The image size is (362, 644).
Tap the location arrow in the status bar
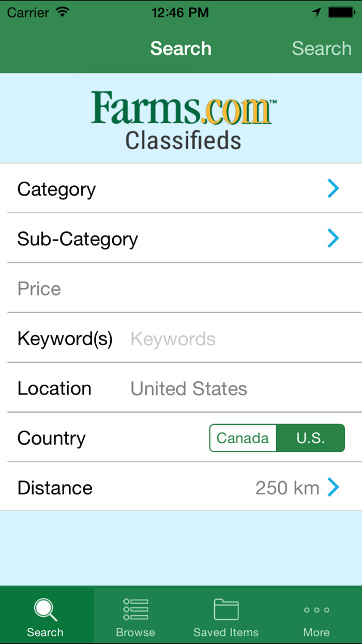tap(316, 11)
